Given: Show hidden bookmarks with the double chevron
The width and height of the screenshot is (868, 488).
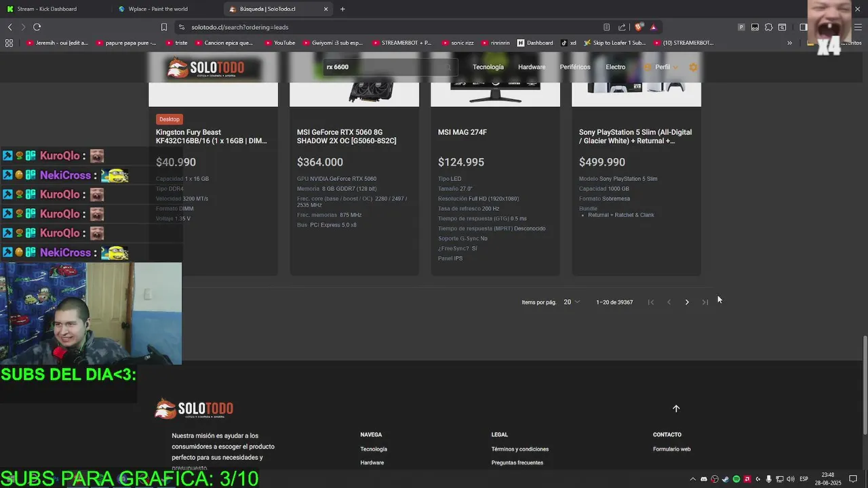Looking at the screenshot, I should click(789, 43).
